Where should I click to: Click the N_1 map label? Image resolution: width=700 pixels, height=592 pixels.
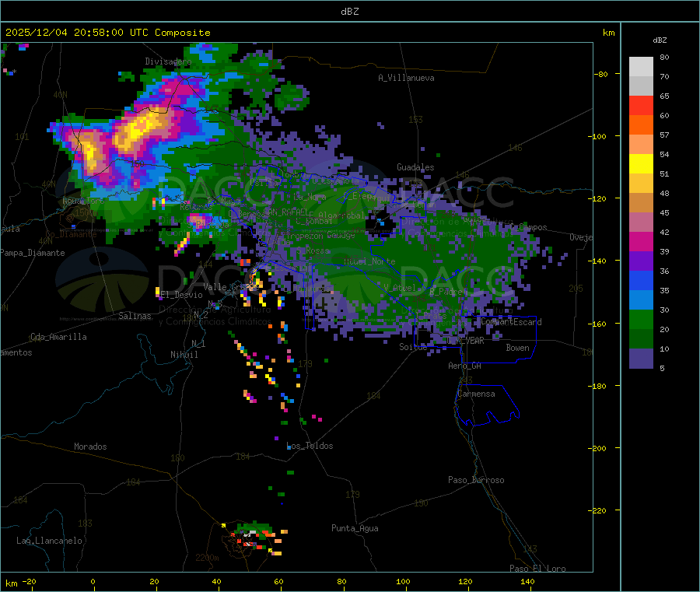[x=198, y=343]
